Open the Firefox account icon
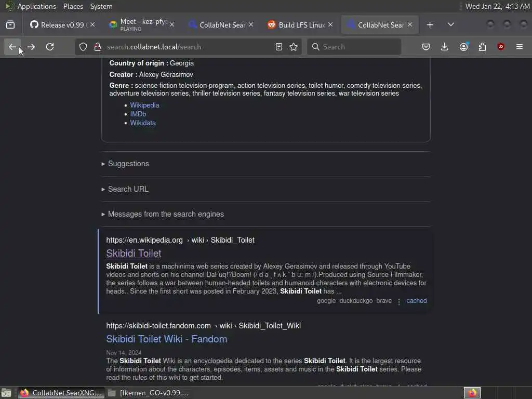The width and height of the screenshot is (532, 399). point(464,47)
